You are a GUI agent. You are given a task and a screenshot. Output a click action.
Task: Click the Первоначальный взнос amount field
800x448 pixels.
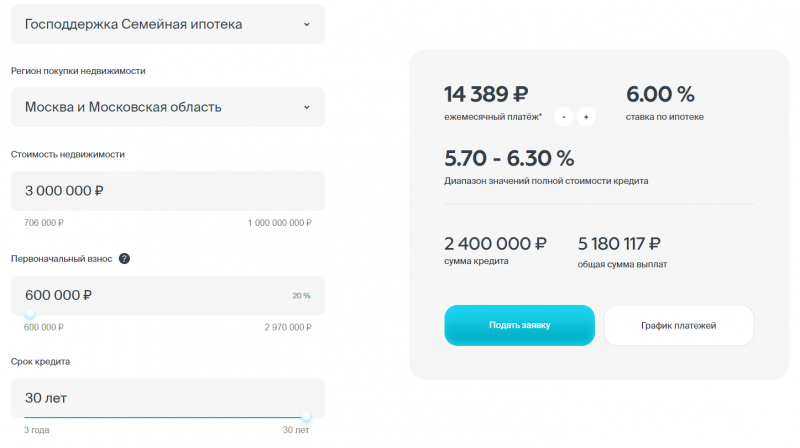point(150,295)
